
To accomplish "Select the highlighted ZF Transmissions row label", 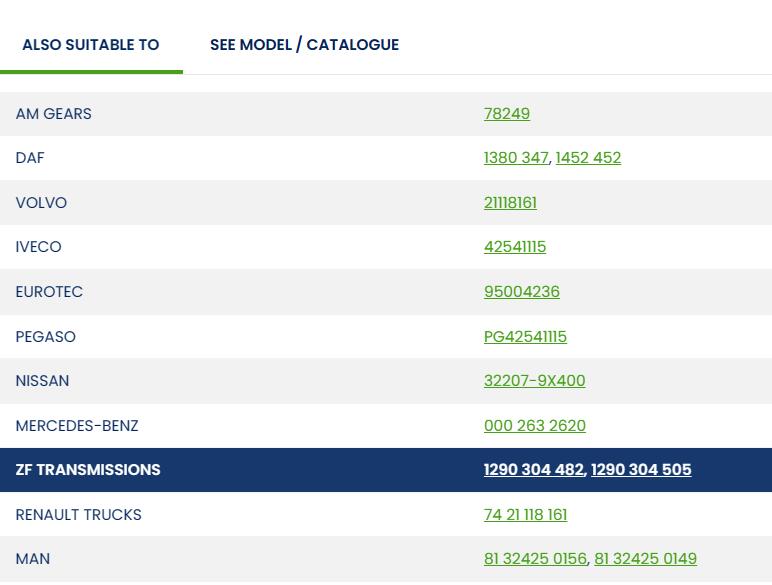I will [88, 470].
